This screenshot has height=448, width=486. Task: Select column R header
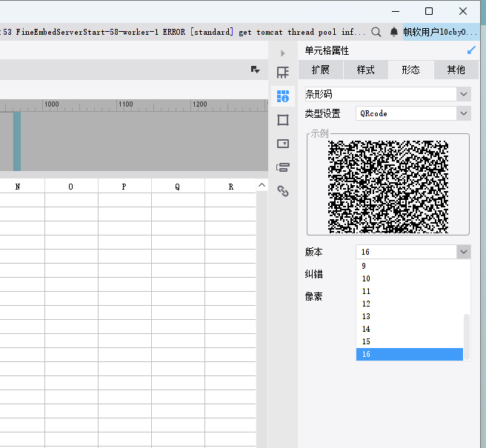[230, 187]
